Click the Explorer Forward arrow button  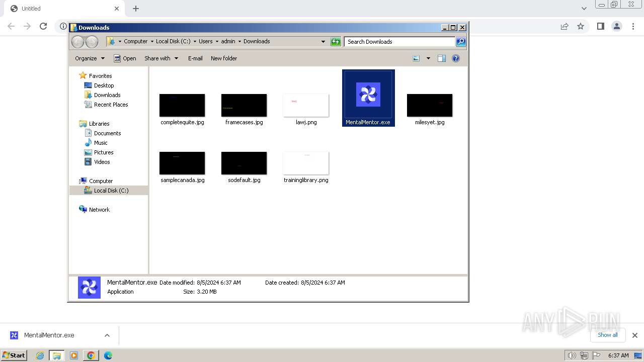(92, 42)
